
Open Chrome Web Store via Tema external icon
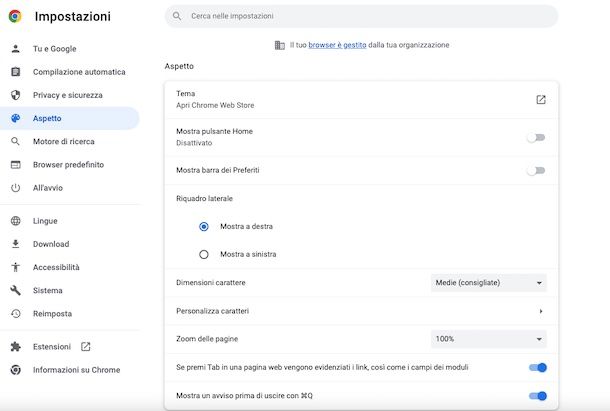pos(541,100)
